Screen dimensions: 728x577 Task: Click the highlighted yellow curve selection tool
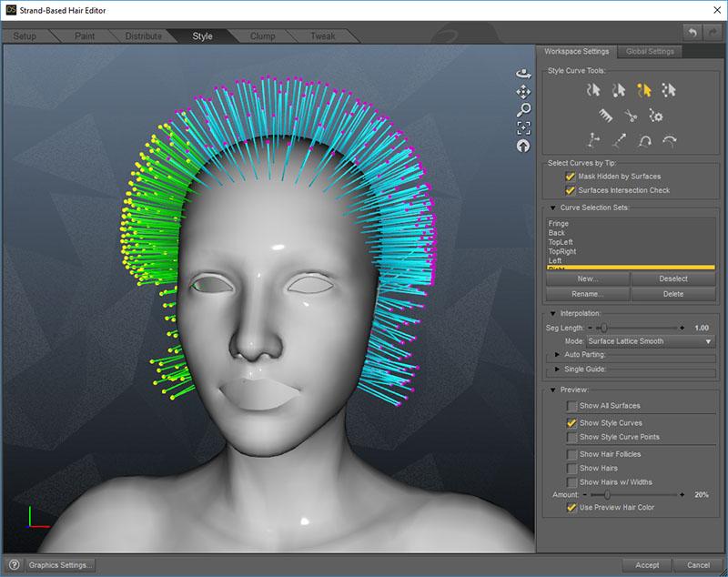click(644, 89)
